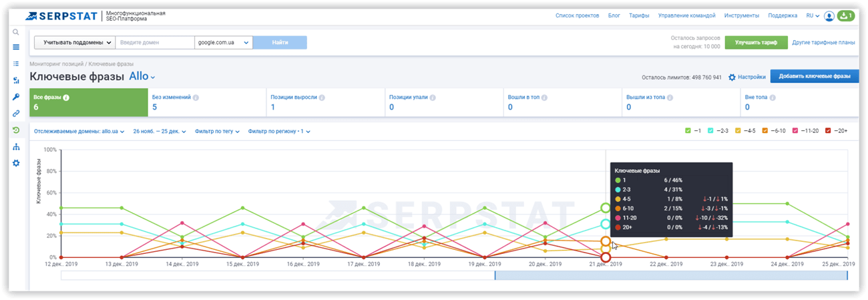Open the link chain icon in sidebar

[16, 114]
